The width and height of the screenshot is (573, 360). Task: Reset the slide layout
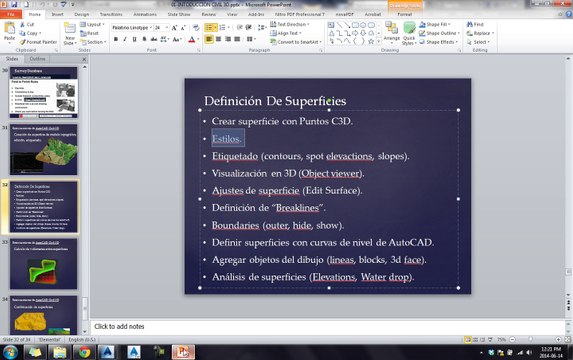pos(89,33)
